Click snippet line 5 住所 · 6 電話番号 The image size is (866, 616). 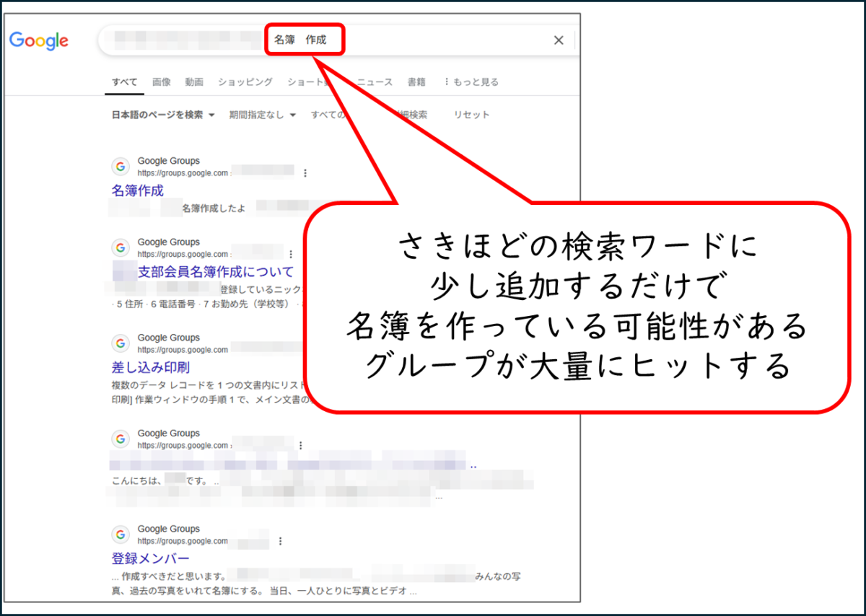pos(205,304)
